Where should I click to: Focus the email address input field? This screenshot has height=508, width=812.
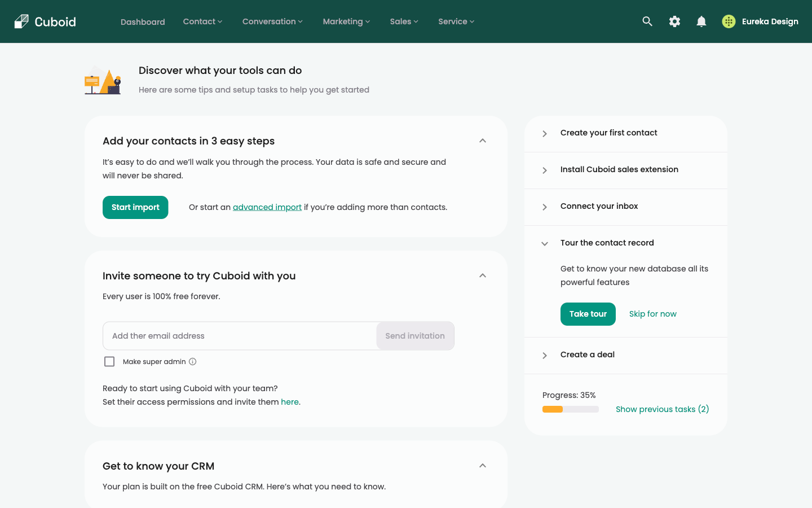[240, 336]
